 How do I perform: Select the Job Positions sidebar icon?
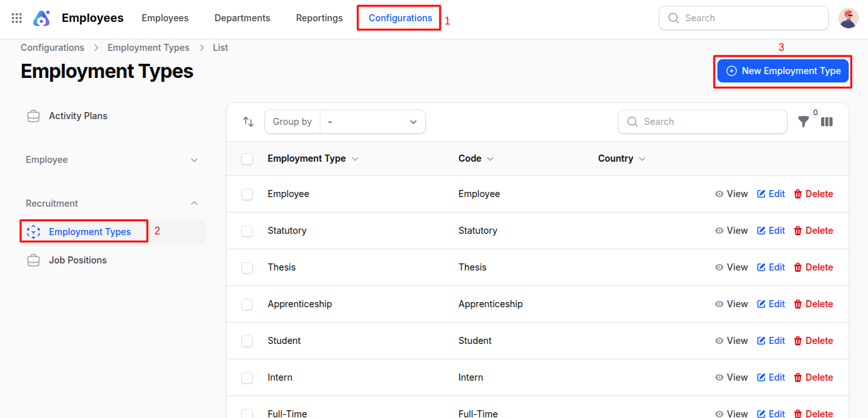click(33, 260)
